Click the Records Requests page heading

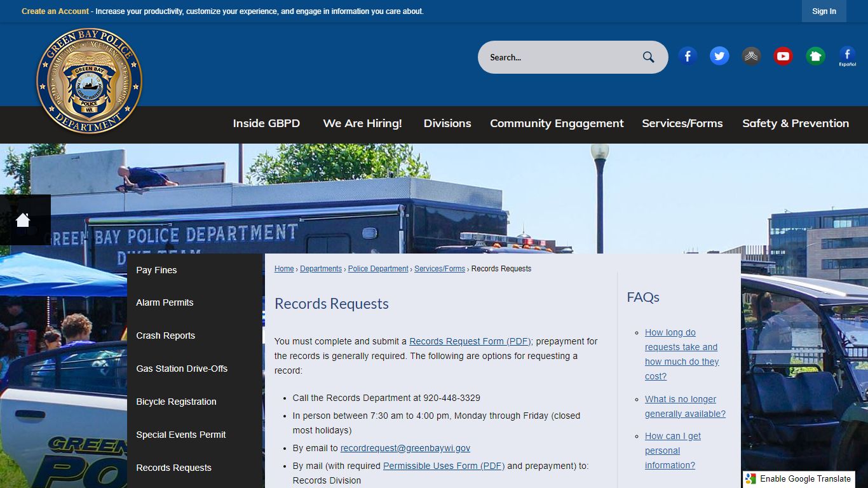[x=332, y=304]
